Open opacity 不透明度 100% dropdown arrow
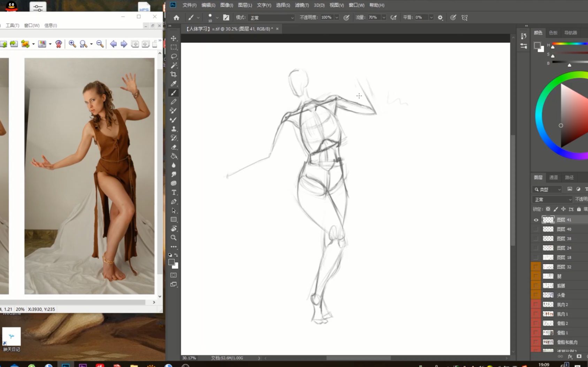The height and width of the screenshot is (367, 588). (337, 17)
